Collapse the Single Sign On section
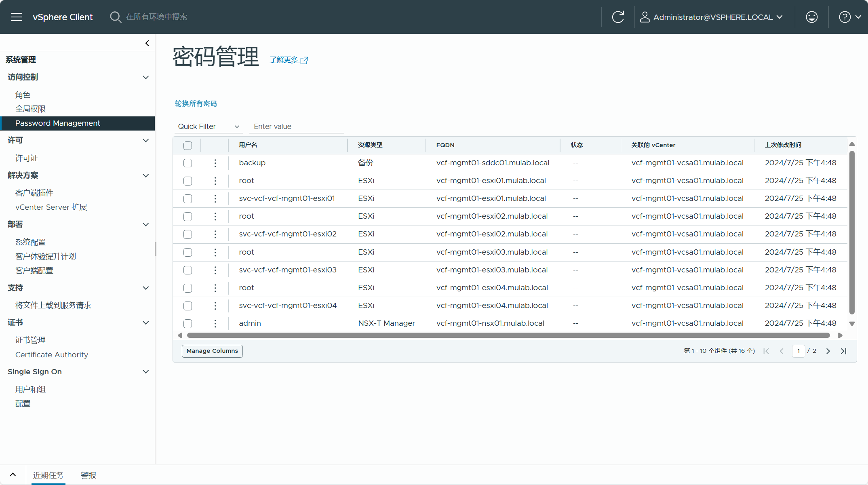This screenshot has width=868, height=485. pyautogui.click(x=146, y=371)
